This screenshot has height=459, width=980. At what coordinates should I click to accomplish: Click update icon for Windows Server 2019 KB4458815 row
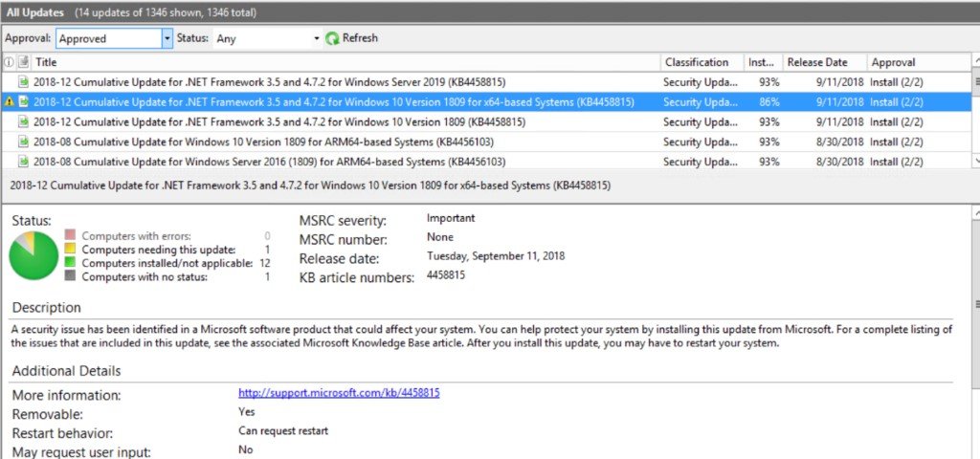(x=24, y=82)
